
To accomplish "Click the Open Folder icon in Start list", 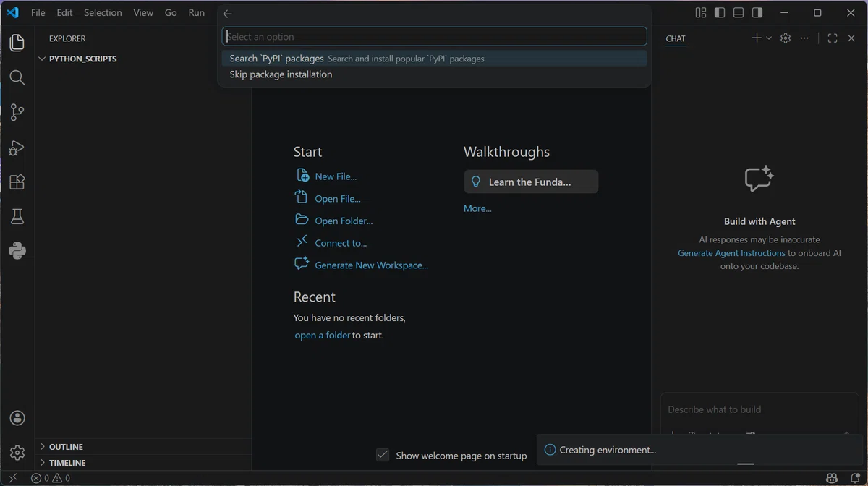I will coord(302,220).
